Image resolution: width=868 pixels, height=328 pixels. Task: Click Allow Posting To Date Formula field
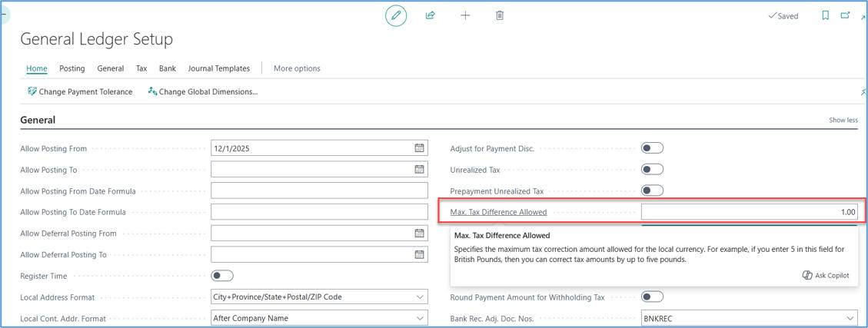319,212
